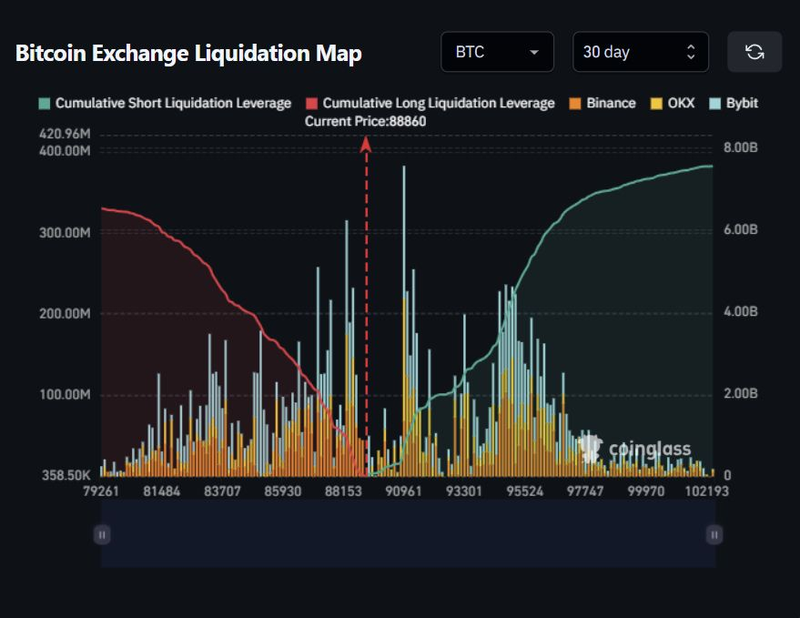800x618 pixels.
Task: Click the yellow OKX legend marker
Action: pos(656,103)
